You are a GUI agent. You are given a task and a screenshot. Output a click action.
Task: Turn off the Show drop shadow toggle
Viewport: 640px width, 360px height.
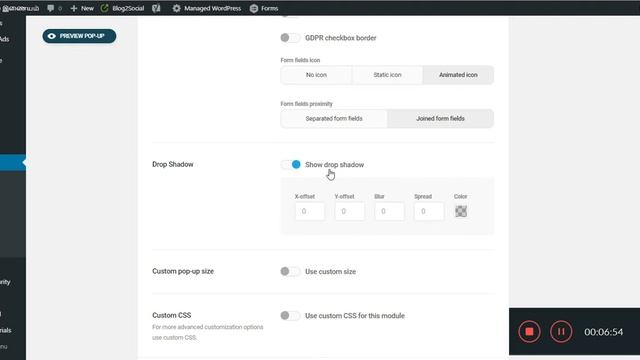(291, 164)
